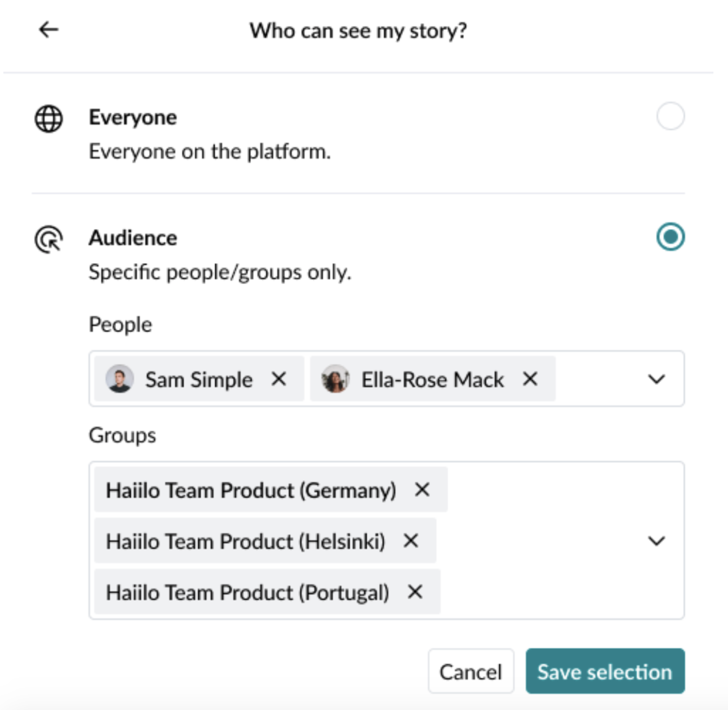728x710 pixels.
Task: Select the Everyone radio button
Action: 670,116
